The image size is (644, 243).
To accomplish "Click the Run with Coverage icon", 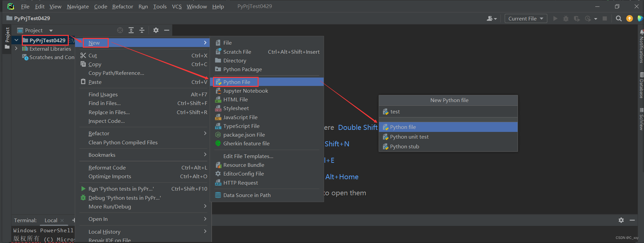I will tap(577, 18).
